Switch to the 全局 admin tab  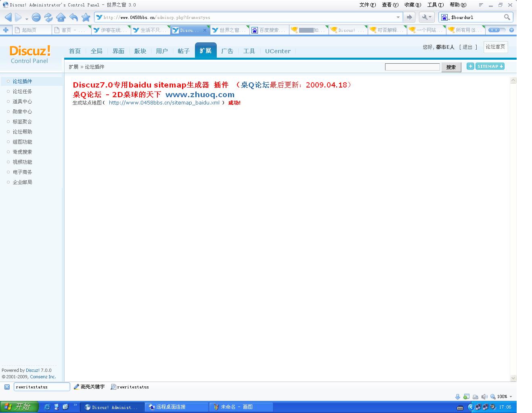[x=96, y=51]
